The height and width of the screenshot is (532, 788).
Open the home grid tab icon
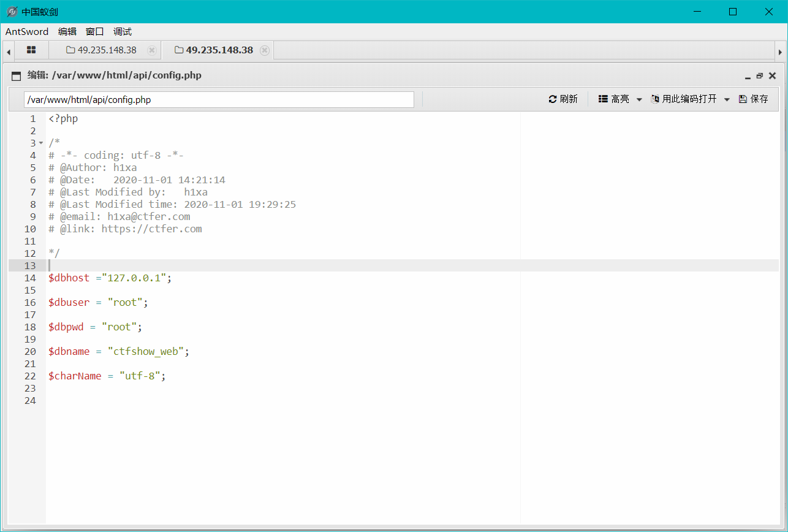31,50
